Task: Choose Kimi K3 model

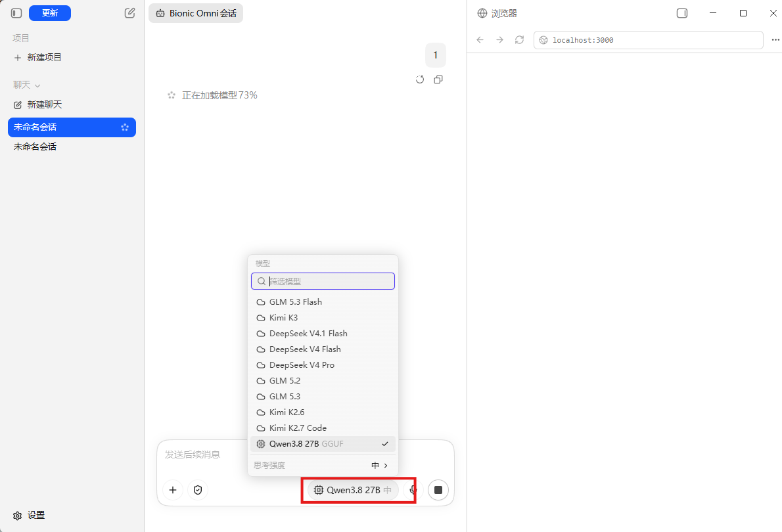Action: coord(323,318)
